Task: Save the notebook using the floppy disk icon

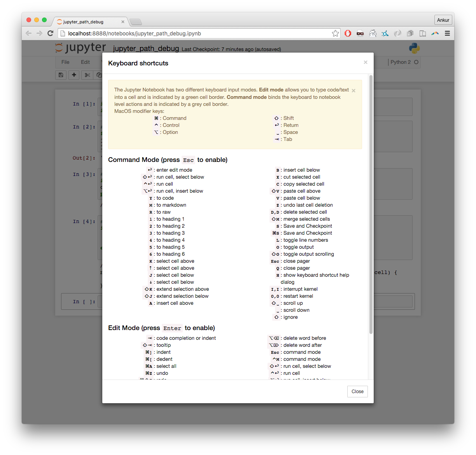Action: tap(61, 75)
